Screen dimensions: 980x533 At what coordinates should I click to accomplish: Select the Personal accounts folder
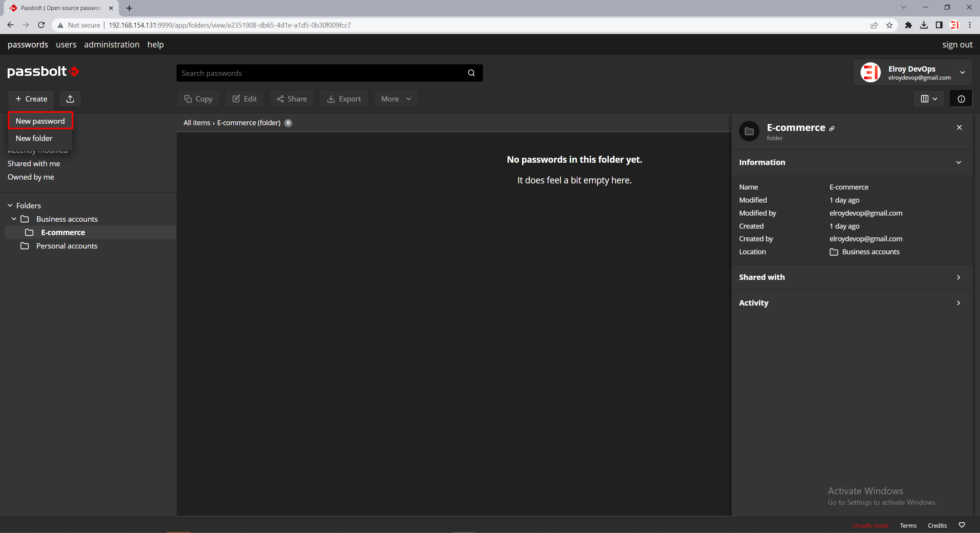(67, 246)
